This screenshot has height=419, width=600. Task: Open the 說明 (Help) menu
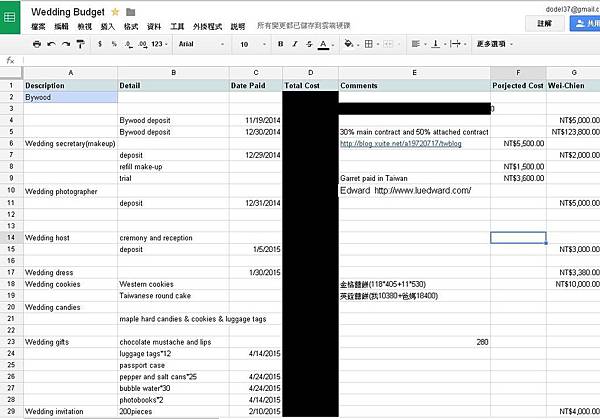click(238, 26)
